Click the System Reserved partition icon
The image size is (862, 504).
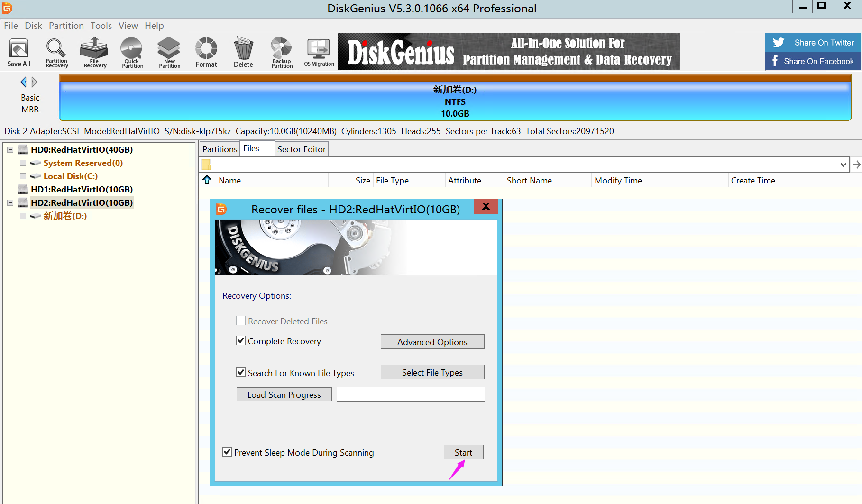click(36, 163)
